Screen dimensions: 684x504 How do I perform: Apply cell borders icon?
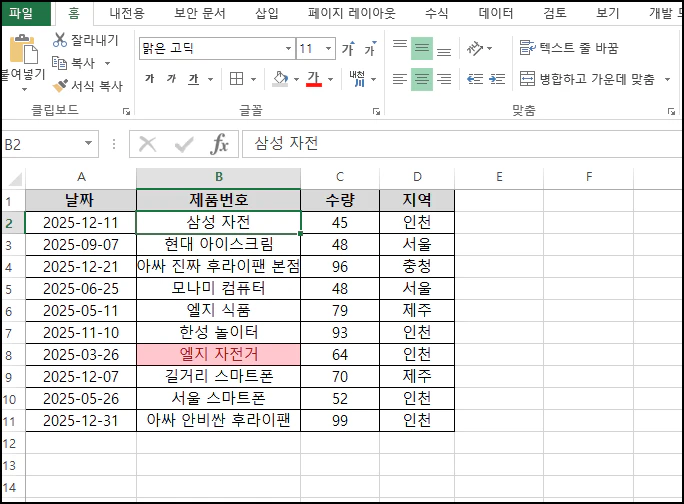point(236,79)
